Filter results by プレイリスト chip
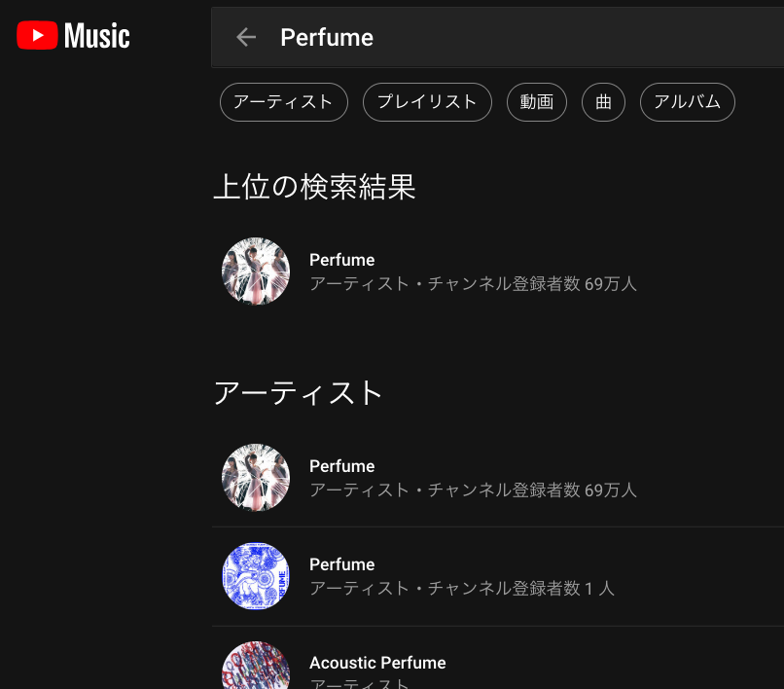The height and width of the screenshot is (689, 784). 427,102
